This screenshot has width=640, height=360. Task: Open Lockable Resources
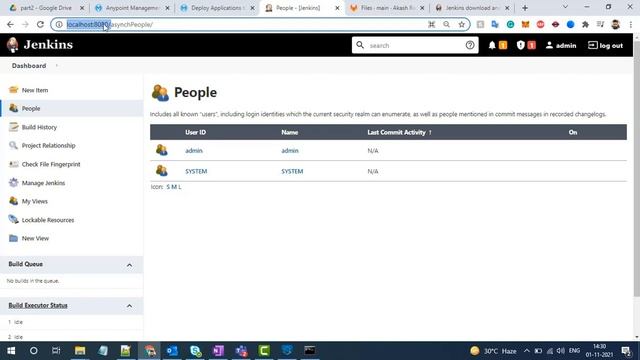tap(48, 220)
